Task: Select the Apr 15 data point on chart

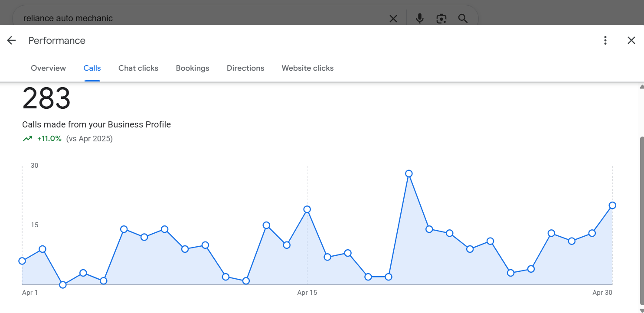Action: pyautogui.click(x=307, y=209)
